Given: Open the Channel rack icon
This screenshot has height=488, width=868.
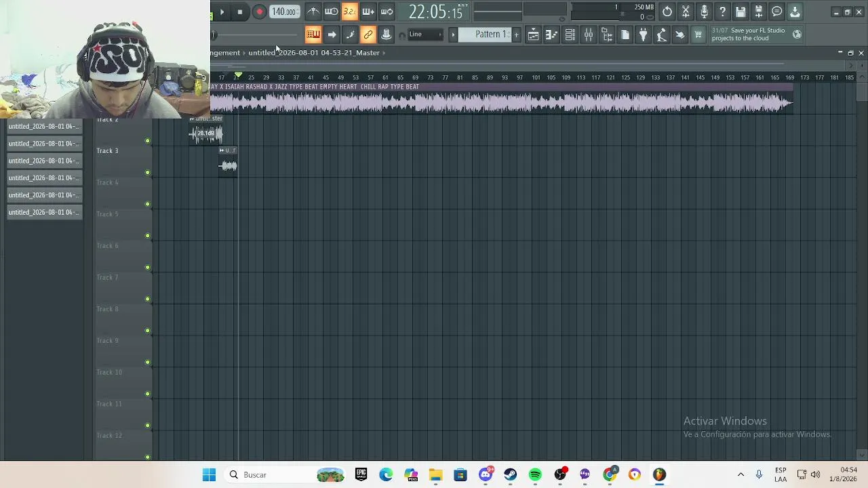Looking at the screenshot, I should 570,35.
